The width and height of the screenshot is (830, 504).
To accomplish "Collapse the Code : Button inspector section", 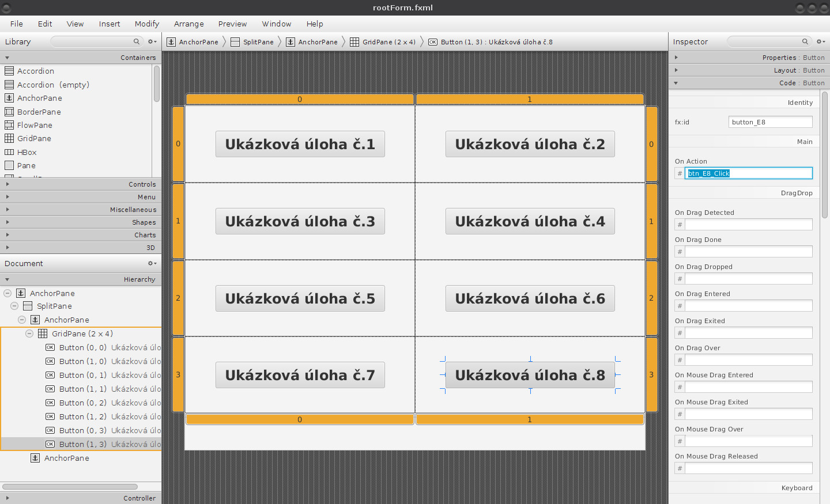I will [x=749, y=83].
